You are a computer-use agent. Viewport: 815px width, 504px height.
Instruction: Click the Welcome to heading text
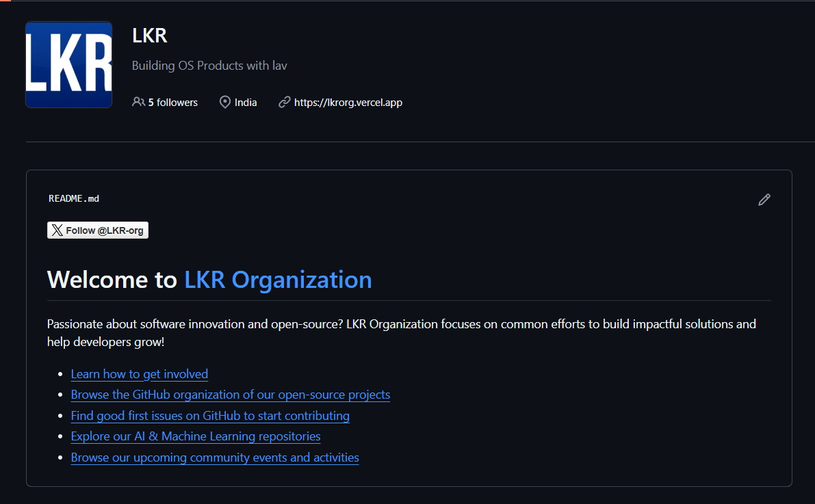click(112, 280)
